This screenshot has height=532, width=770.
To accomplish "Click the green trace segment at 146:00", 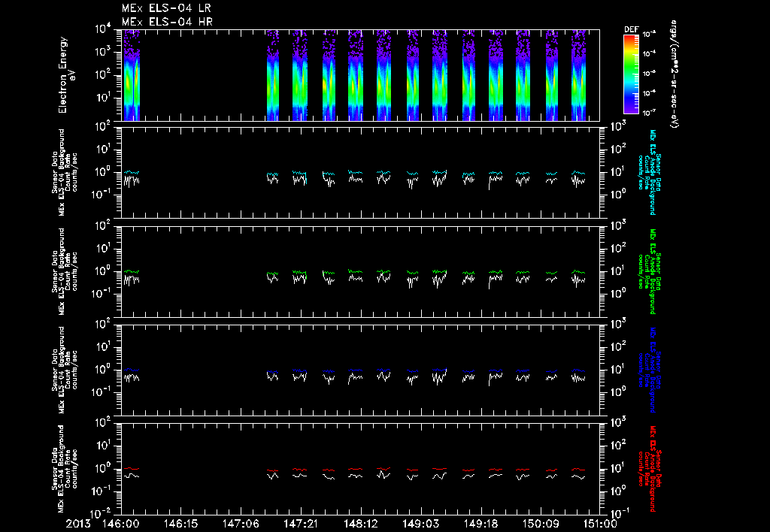I will coord(131,271).
